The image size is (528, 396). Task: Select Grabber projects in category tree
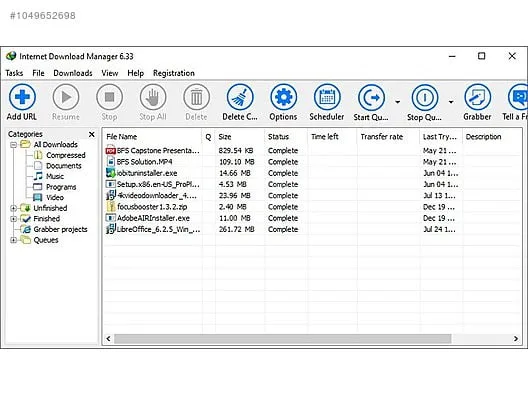(x=60, y=229)
